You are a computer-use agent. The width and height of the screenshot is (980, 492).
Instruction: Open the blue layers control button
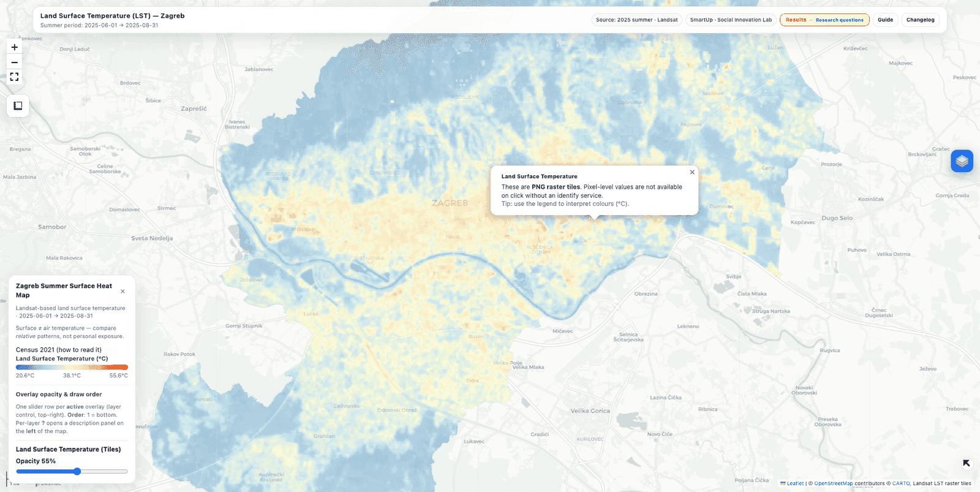(x=962, y=161)
